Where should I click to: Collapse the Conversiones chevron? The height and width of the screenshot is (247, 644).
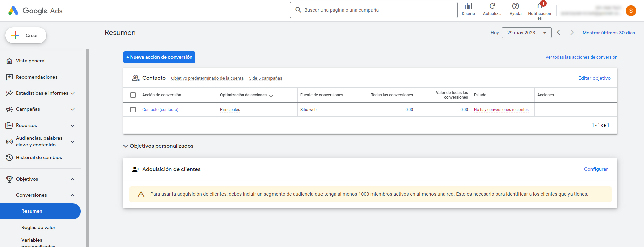coord(72,195)
